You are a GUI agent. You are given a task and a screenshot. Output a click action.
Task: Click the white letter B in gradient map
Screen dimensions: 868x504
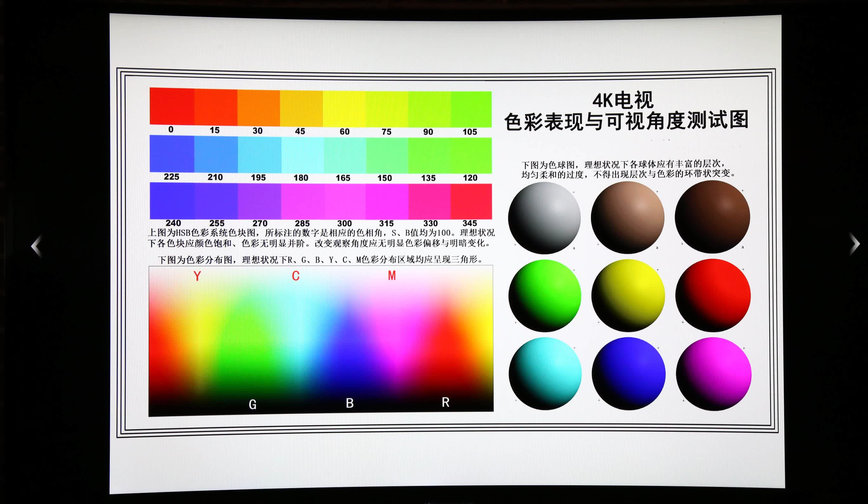pos(350,403)
